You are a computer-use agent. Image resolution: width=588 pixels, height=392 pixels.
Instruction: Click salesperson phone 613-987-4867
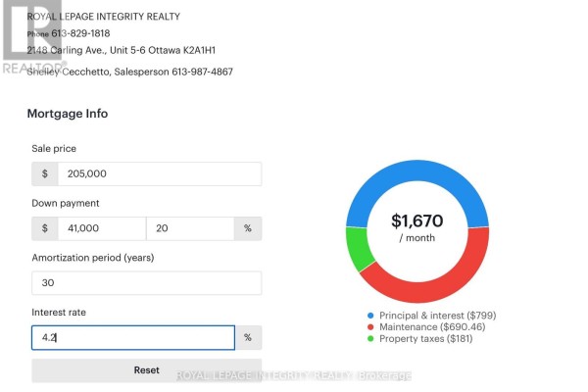click(x=203, y=72)
